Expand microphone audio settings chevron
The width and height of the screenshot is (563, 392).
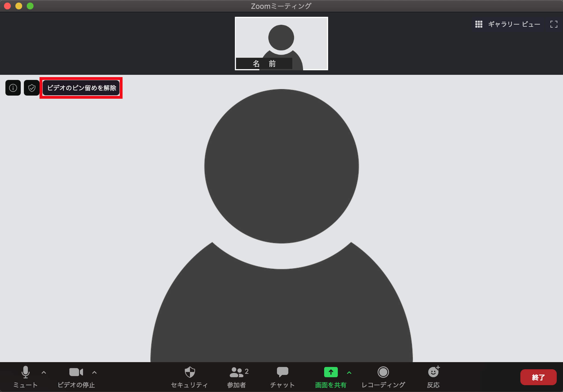tap(44, 372)
